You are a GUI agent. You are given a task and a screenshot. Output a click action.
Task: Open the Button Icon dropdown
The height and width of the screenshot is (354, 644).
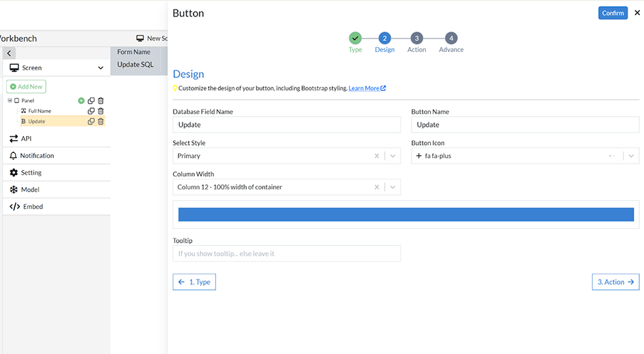631,156
